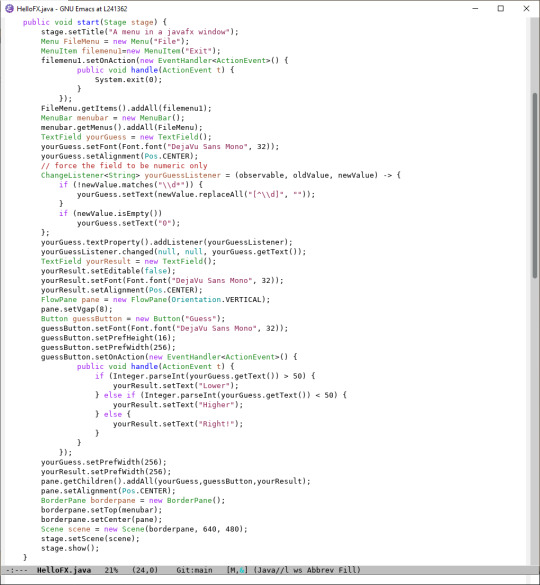Click the filemenu1.setOnAction line
Screen dimensions: 540x585
pyautogui.click(x=165, y=60)
